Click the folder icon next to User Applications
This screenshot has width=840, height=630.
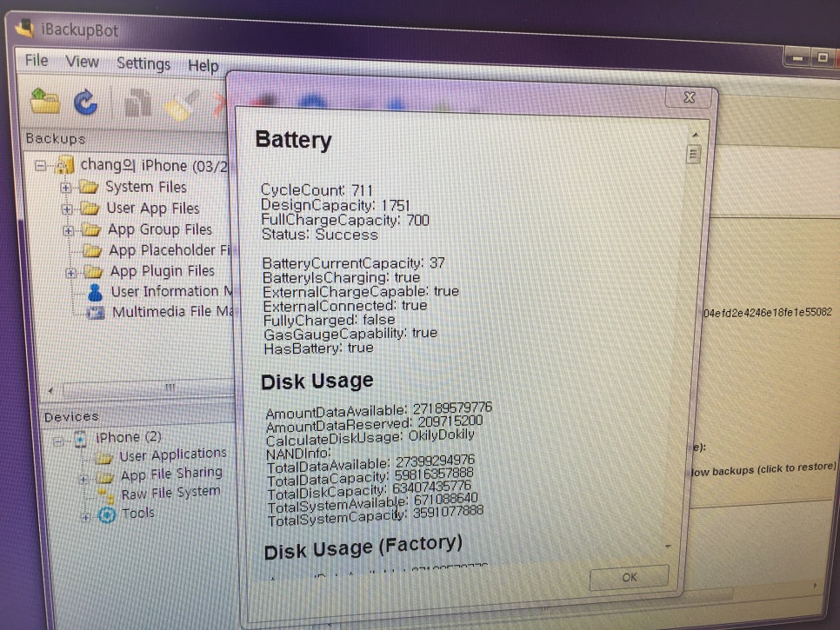pos(103,458)
